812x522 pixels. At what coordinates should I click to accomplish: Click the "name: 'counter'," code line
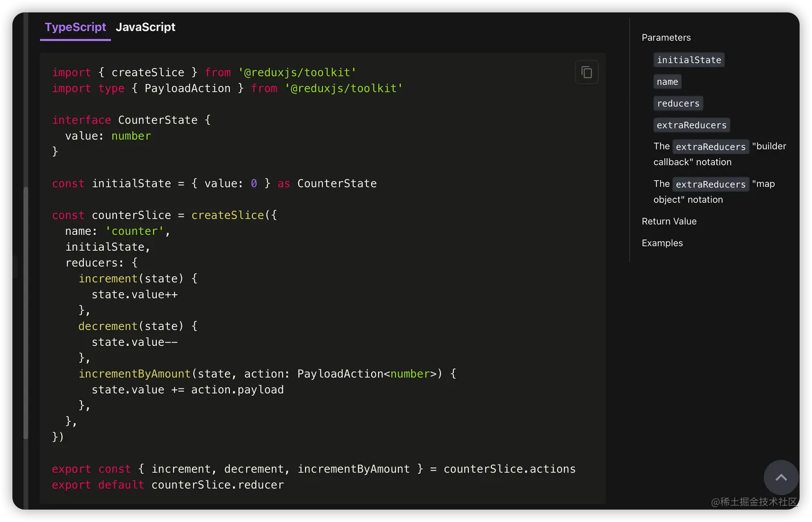click(x=118, y=231)
